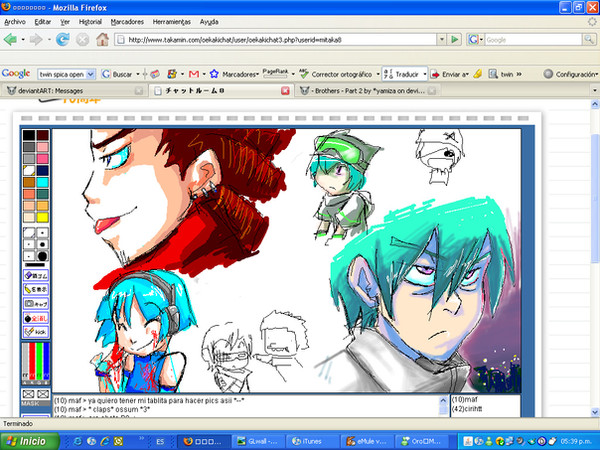
Task: Reload the page with the refresh icon
Action: tap(63, 39)
